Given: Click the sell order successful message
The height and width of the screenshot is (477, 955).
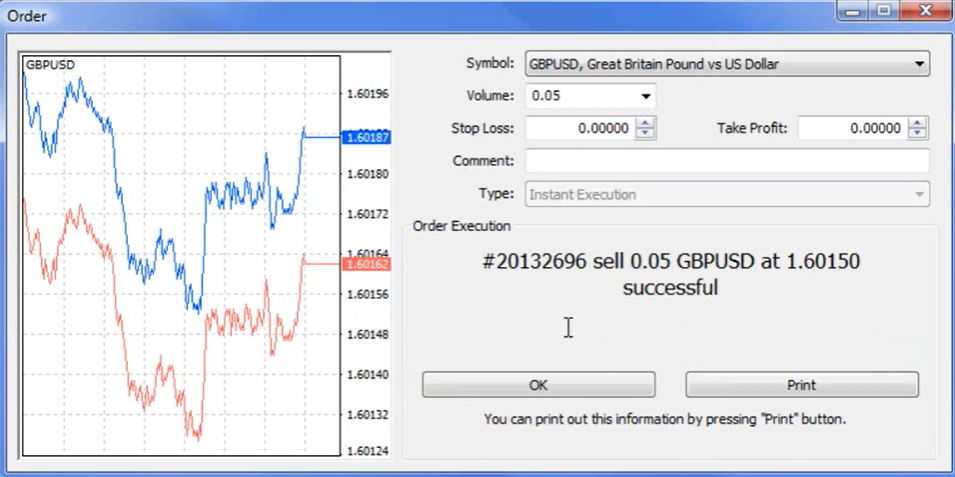Looking at the screenshot, I should click(x=670, y=275).
